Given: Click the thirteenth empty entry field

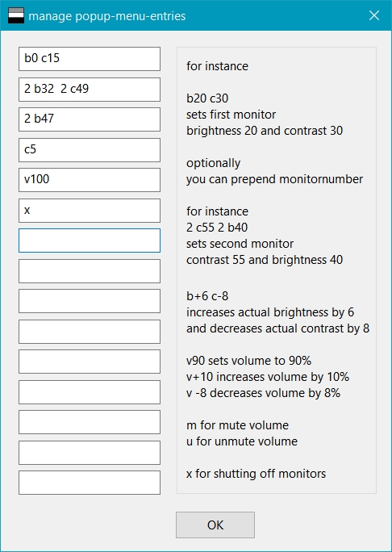Looking at the screenshot, I should click(90, 422).
